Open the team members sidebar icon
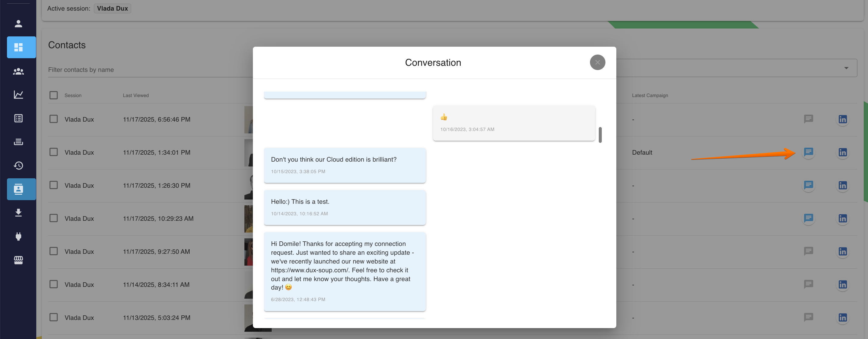The width and height of the screenshot is (868, 339). tap(18, 71)
